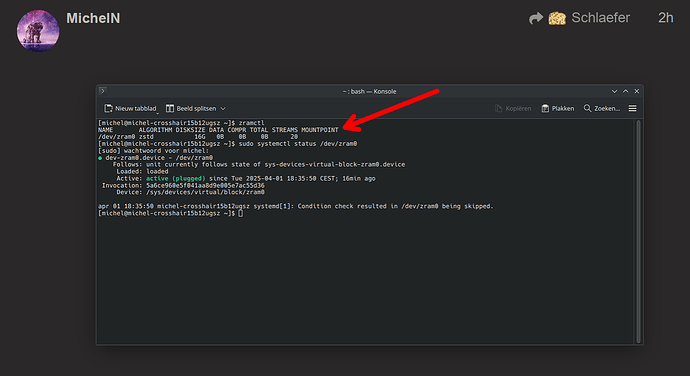Click the MOUNTPOINT column header
This screenshot has width=690, height=376.
pyautogui.click(x=320, y=130)
